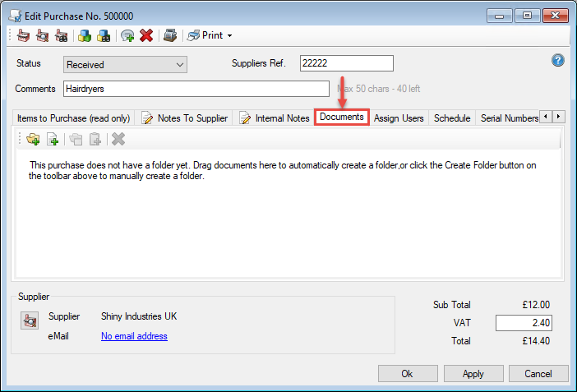This screenshot has width=577, height=392.
Task: Click the Suppliers Ref. field containing 22222
Action: 346,63
